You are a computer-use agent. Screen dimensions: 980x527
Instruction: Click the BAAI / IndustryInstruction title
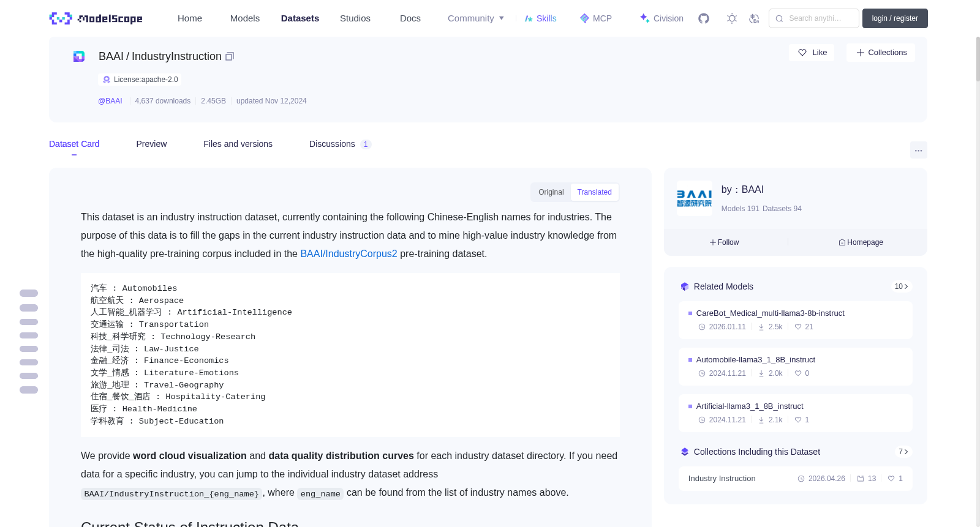point(160,56)
